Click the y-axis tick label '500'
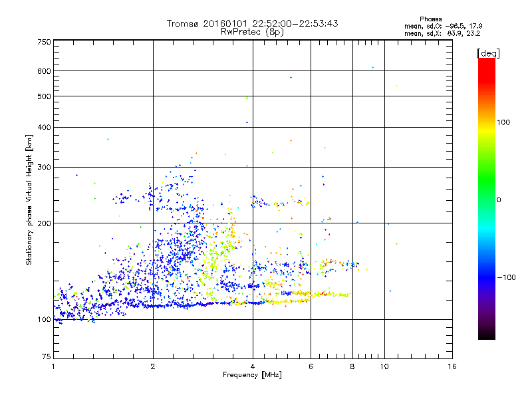Image resolution: width=532 pixels, height=399 pixels. click(44, 96)
